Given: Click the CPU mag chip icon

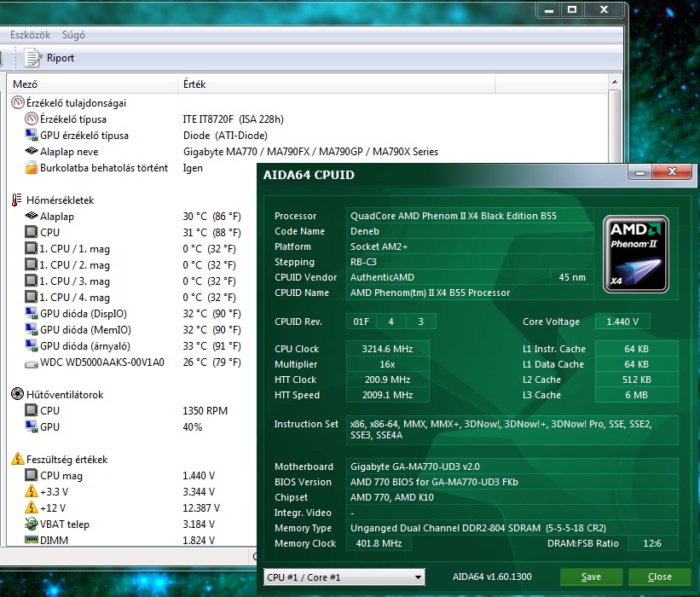Looking at the screenshot, I should point(32,475).
